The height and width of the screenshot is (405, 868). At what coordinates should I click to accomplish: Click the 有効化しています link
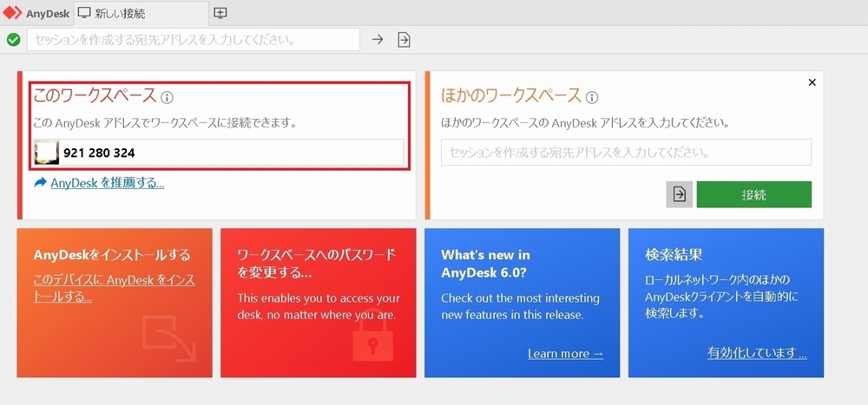(757, 353)
